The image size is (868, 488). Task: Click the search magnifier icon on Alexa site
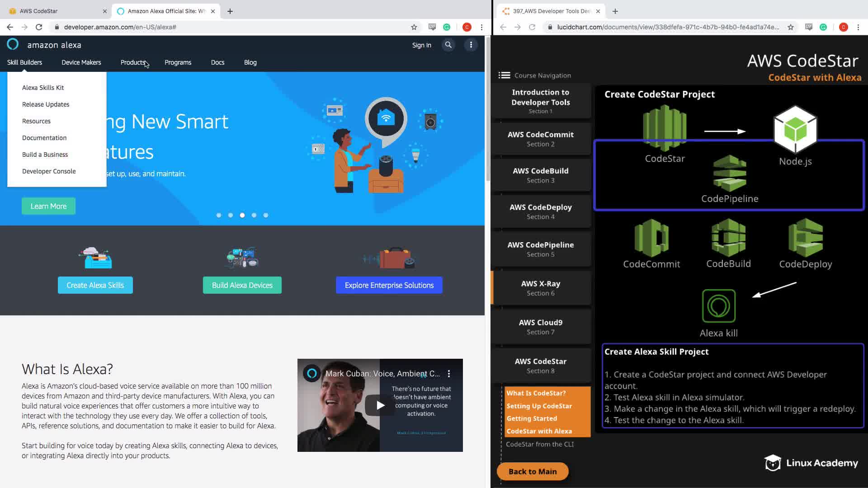click(448, 45)
